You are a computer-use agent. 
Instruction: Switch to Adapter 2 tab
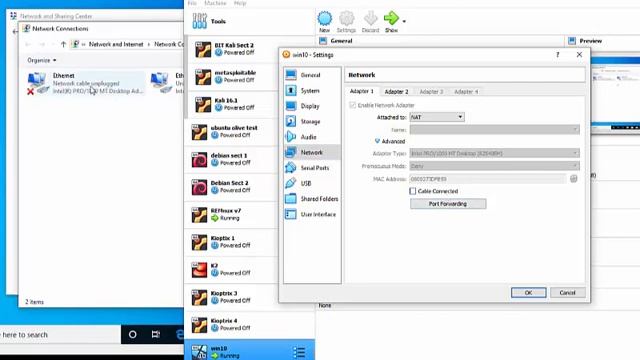pyautogui.click(x=396, y=92)
